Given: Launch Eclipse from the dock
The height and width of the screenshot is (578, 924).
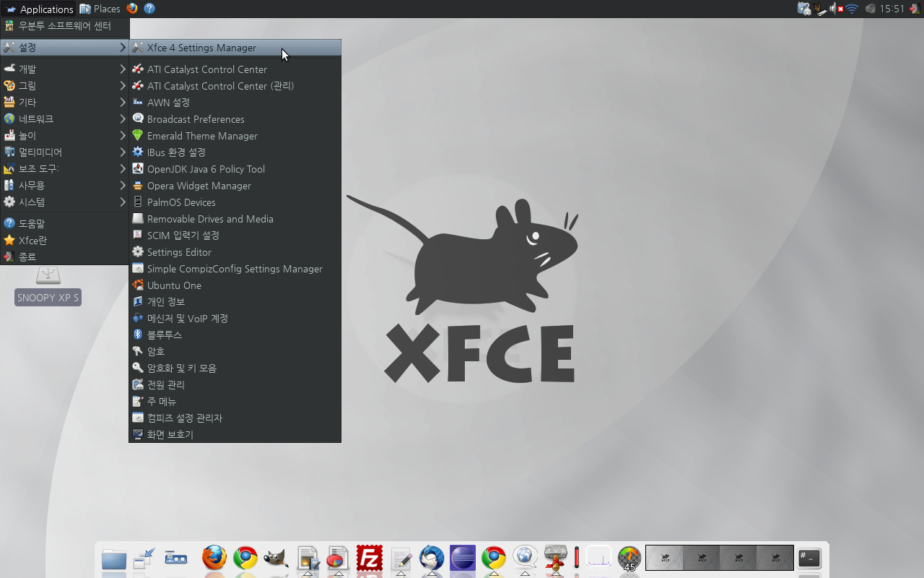Looking at the screenshot, I should pos(463,558).
